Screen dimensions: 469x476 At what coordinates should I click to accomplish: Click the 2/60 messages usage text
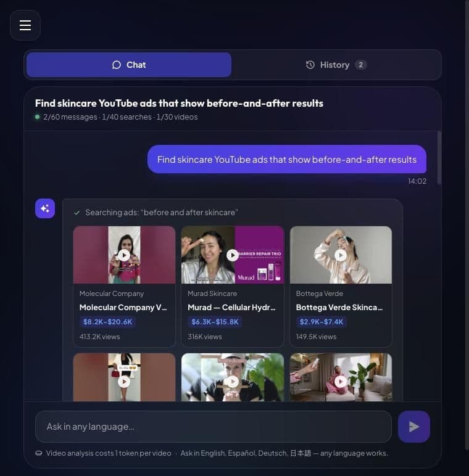tap(70, 117)
